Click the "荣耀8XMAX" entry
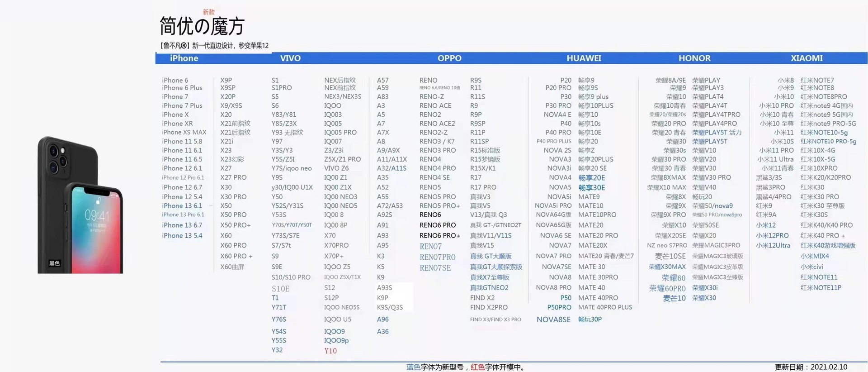 click(668, 177)
